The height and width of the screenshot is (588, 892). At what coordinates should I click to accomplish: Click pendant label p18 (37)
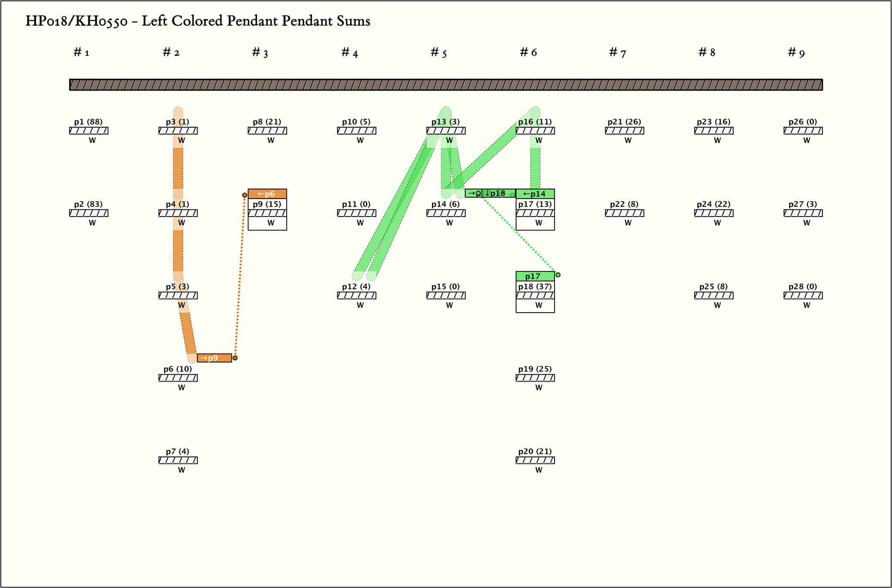pos(535,287)
